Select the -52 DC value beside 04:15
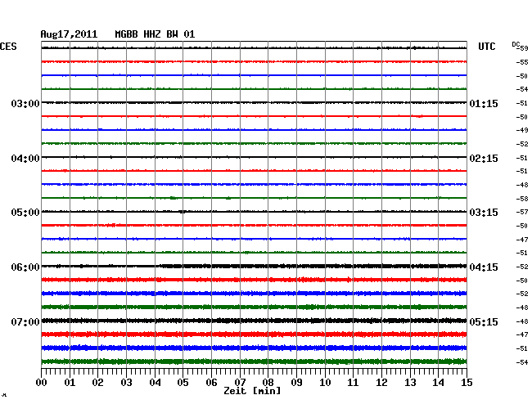This screenshot has width=532, height=404. point(522,267)
